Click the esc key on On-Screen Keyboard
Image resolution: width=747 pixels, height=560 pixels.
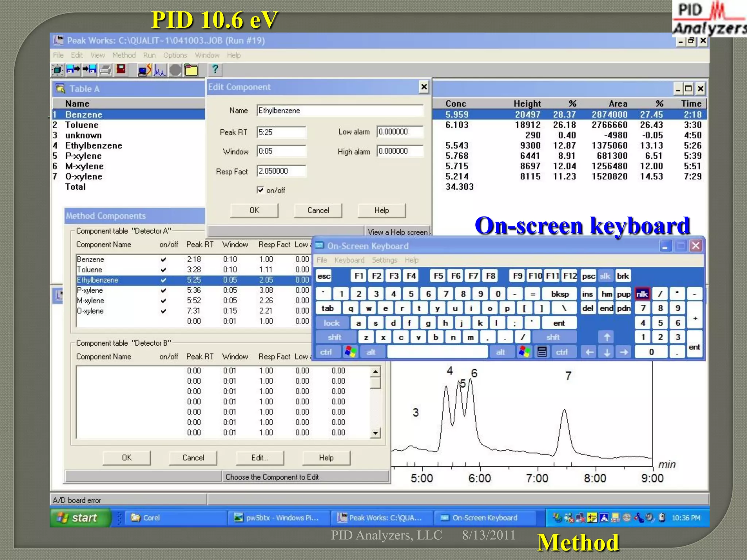pyautogui.click(x=324, y=276)
